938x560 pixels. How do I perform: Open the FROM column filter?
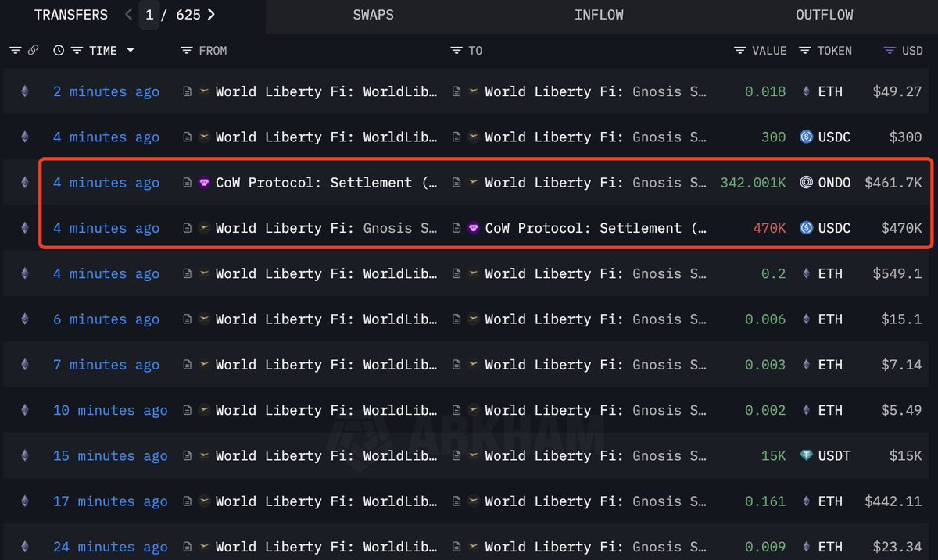[x=186, y=51]
